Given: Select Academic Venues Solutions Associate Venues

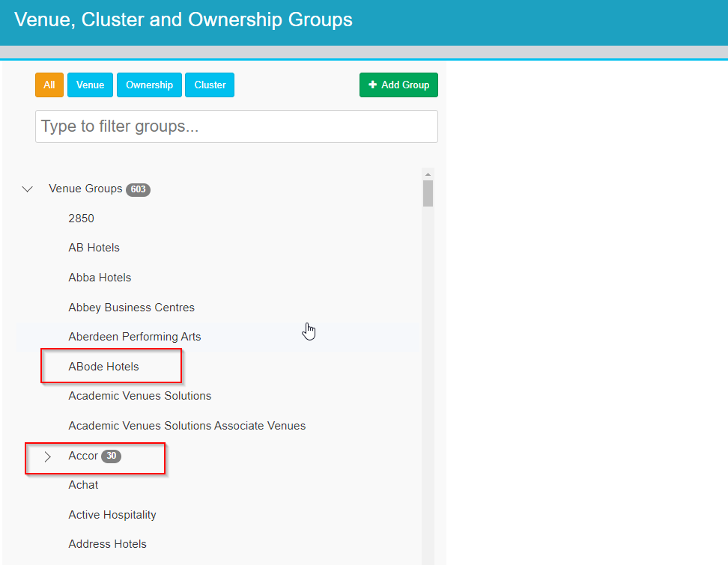Looking at the screenshot, I should pyautogui.click(x=187, y=426).
